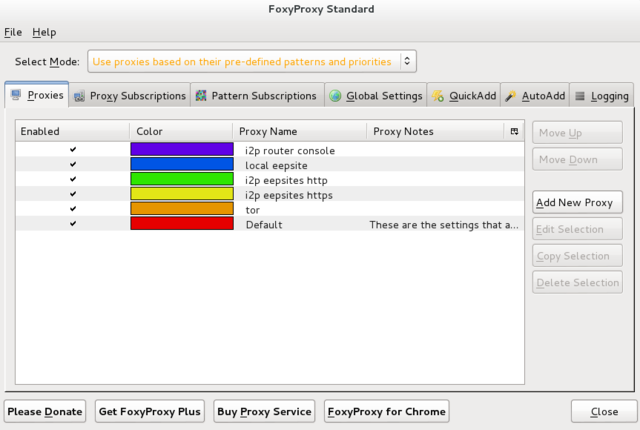
Task: Toggle enabled checkmark for local eepsite
Action: pos(73,164)
